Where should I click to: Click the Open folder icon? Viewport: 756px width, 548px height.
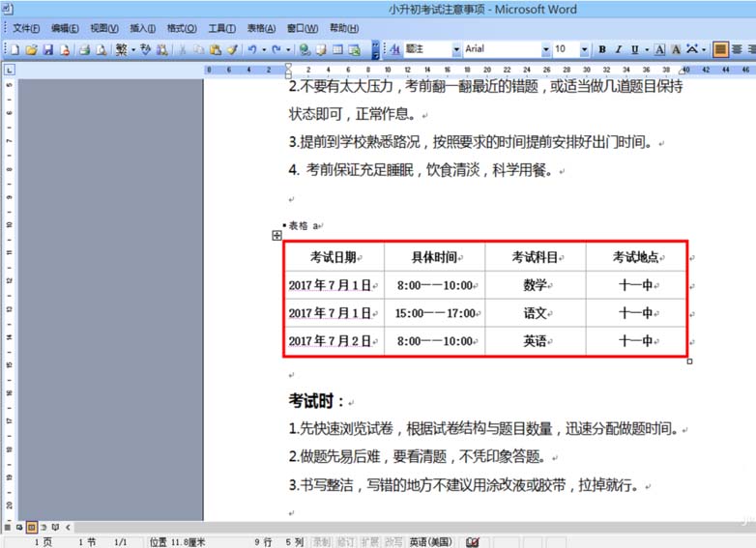31,49
